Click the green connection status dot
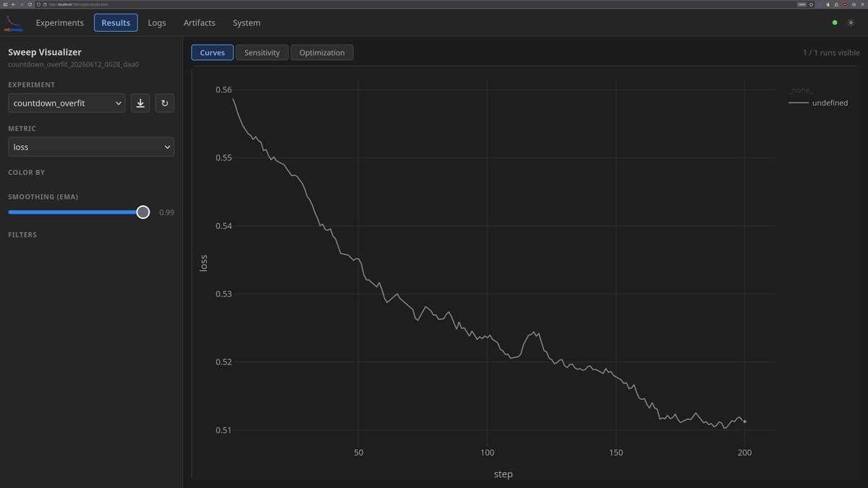 pyautogui.click(x=835, y=22)
